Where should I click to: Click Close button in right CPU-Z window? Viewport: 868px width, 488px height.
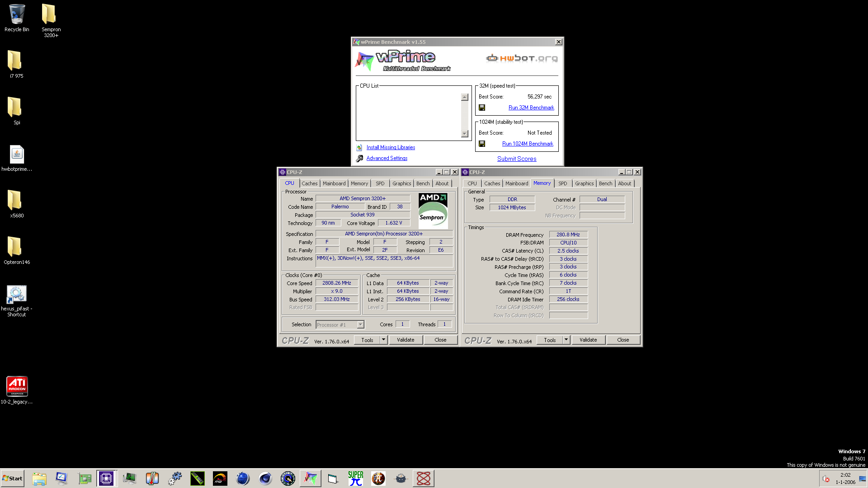623,340
